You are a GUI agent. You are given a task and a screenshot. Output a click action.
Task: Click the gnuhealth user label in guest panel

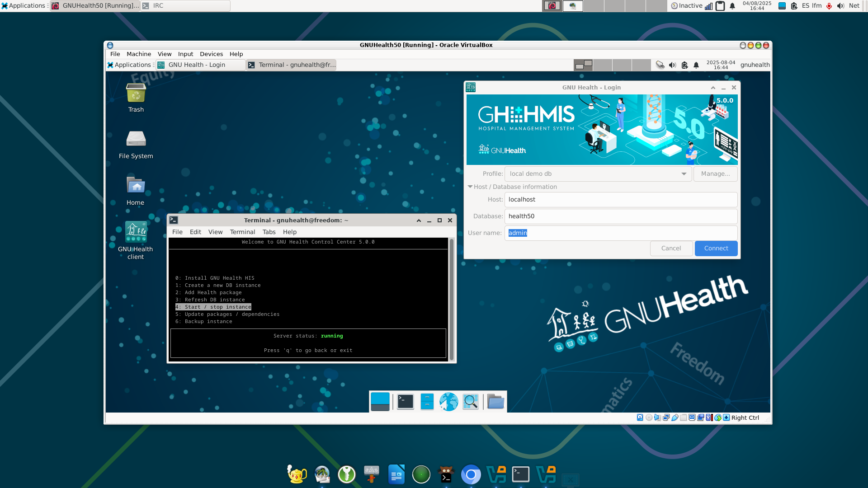[x=755, y=65]
